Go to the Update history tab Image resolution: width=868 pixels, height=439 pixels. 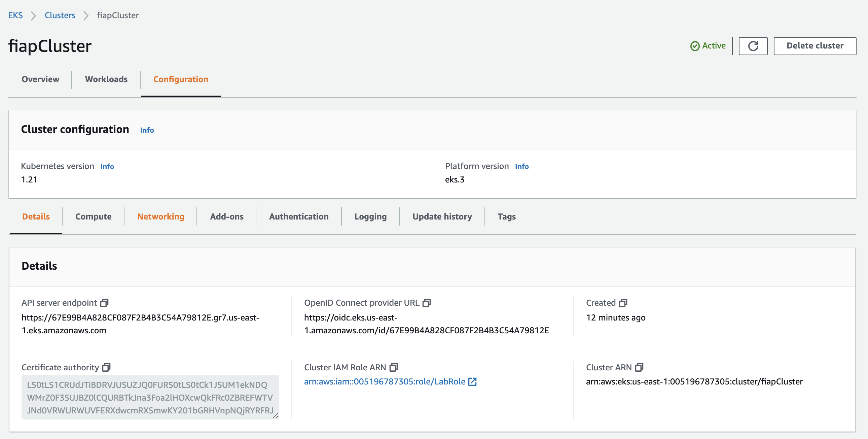442,216
